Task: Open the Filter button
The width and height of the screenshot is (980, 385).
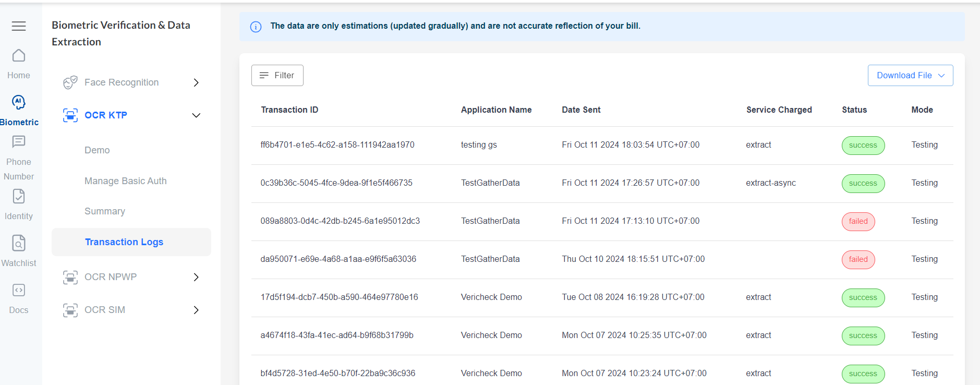Action: (277, 75)
